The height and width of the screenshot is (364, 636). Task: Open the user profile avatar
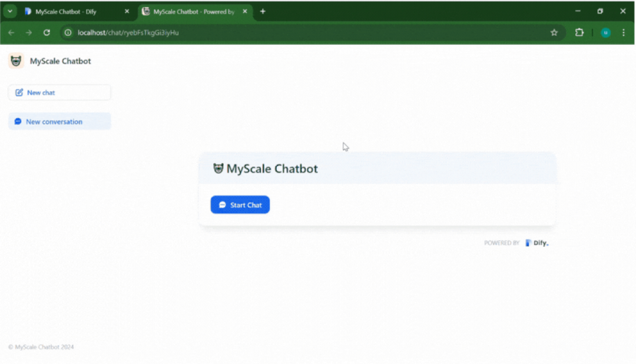605,32
